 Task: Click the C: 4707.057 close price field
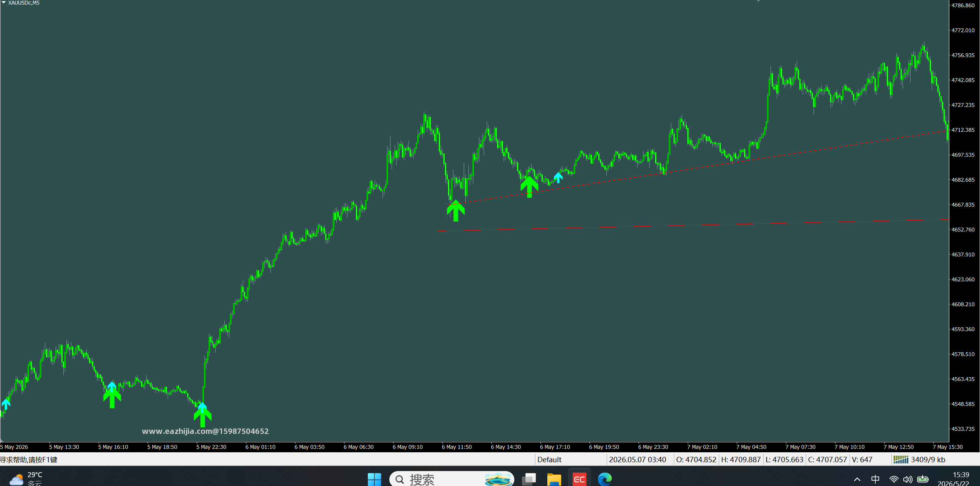(827, 459)
